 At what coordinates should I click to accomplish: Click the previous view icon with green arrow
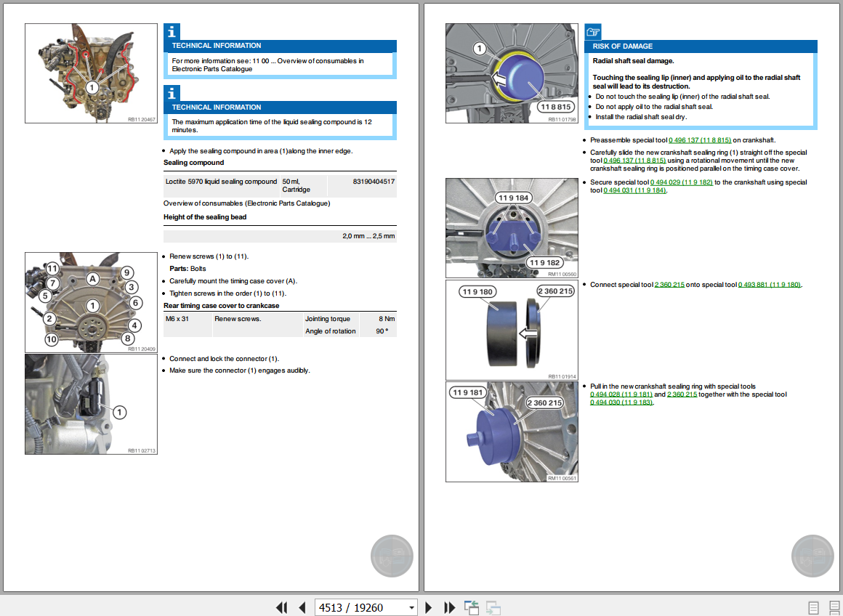tap(471, 607)
